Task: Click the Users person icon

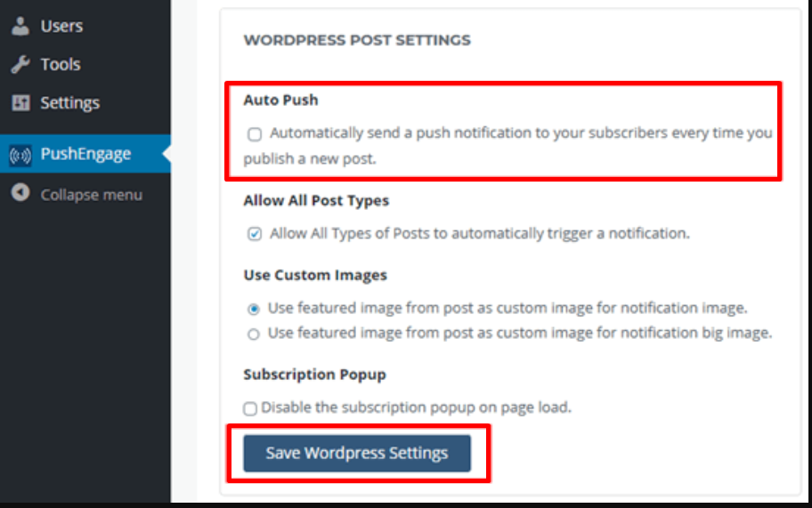Action: [x=20, y=26]
